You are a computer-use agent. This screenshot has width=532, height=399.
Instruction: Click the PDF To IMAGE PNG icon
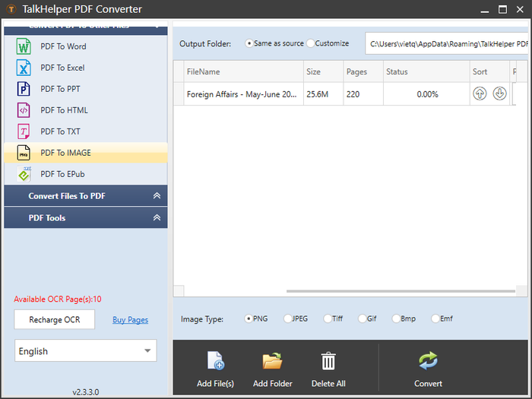click(x=24, y=153)
